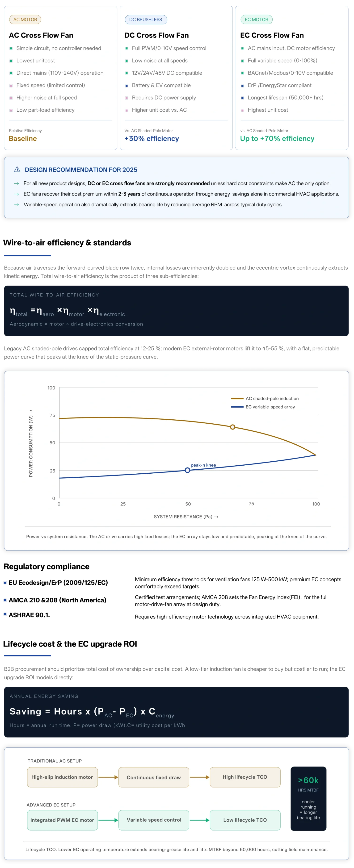354x868 pixels.
Task: Click the >60k HRS MTBF card
Action: click(308, 799)
